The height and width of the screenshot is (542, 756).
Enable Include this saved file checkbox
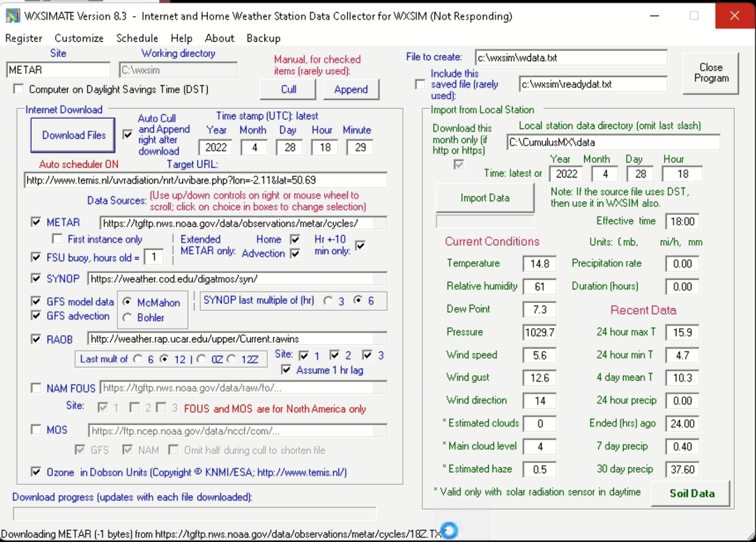[421, 85]
